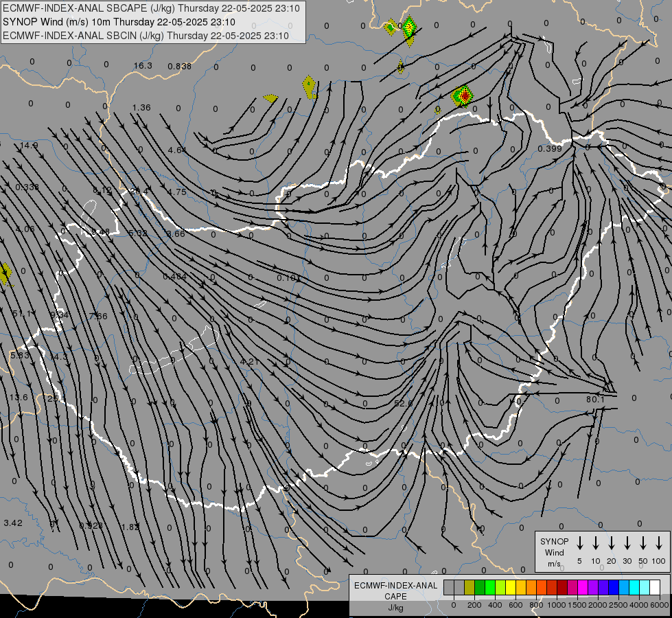Image resolution: width=672 pixels, height=618 pixels.
Task: Click the 10 m/s wind legend arrow
Action: pyautogui.click(x=595, y=543)
